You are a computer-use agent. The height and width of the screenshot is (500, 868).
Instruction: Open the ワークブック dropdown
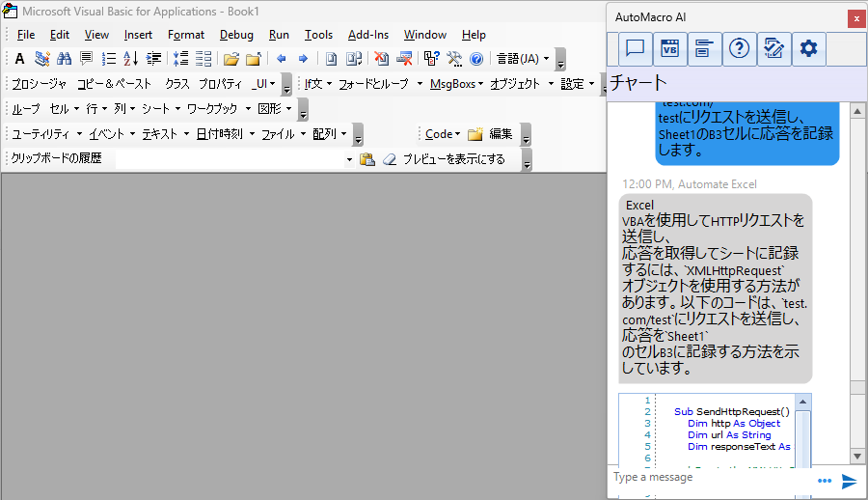[x=216, y=109]
